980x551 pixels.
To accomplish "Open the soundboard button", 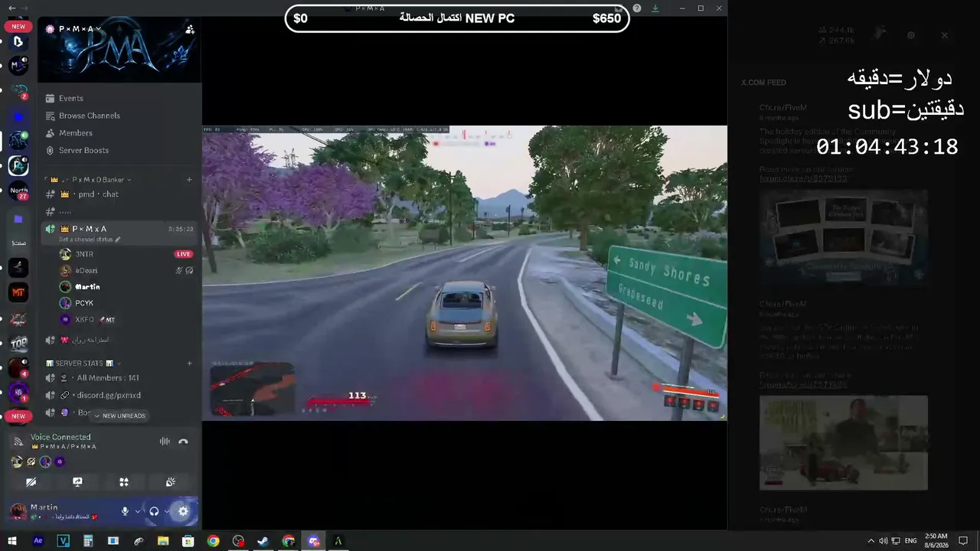I will [171, 482].
